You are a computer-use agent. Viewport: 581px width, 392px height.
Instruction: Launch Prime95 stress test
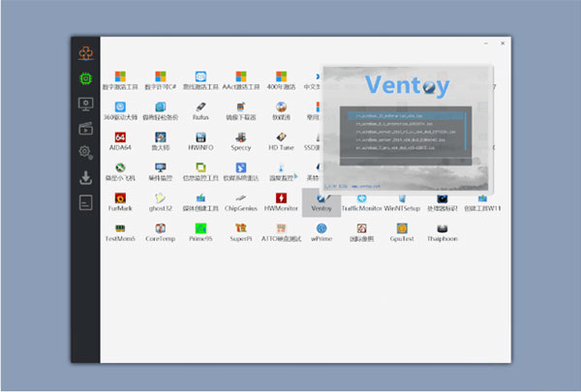pyautogui.click(x=200, y=230)
